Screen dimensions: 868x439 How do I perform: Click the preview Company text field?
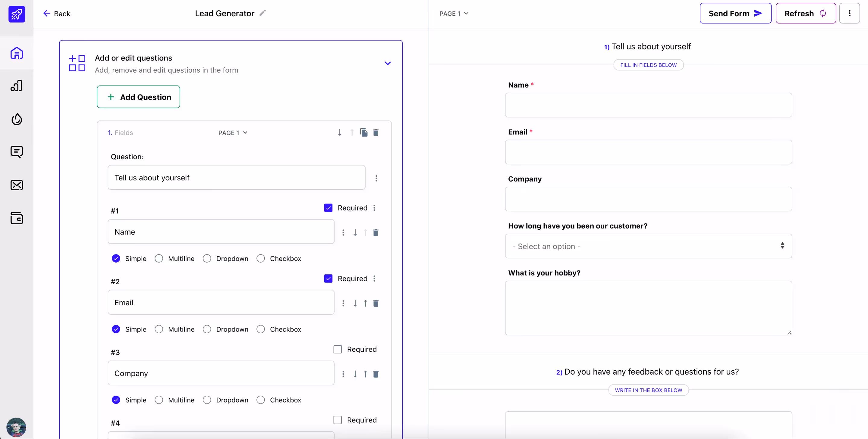point(648,199)
